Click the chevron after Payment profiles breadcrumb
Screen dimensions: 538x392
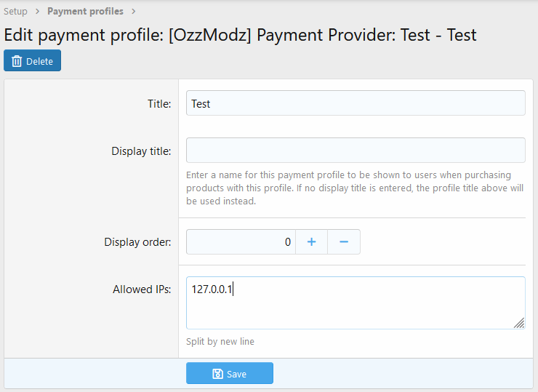tap(133, 12)
